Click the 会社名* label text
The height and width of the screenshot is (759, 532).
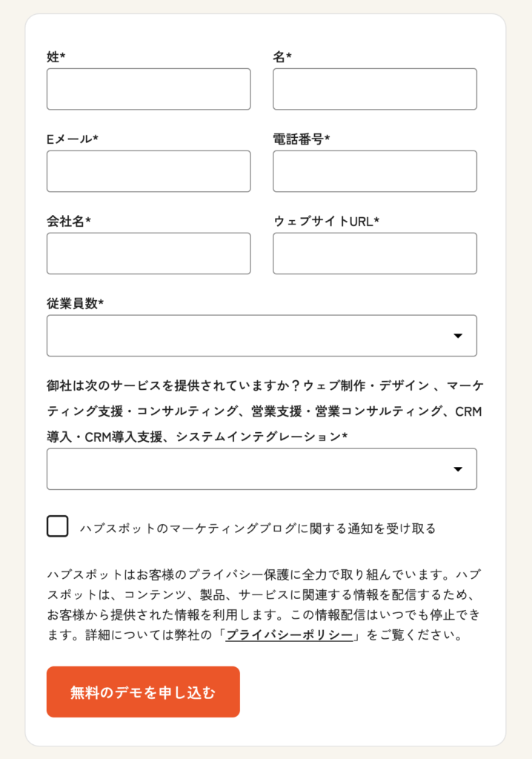click(x=68, y=221)
